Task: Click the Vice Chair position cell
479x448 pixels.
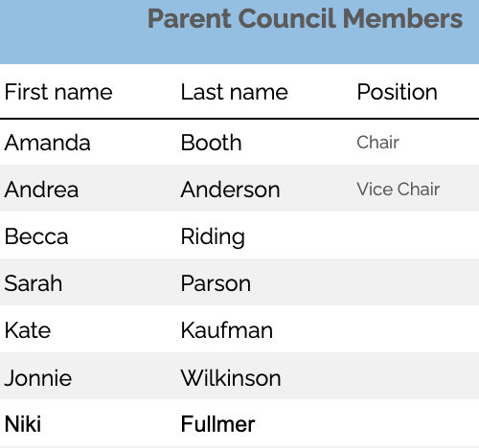Action: click(399, 190)
